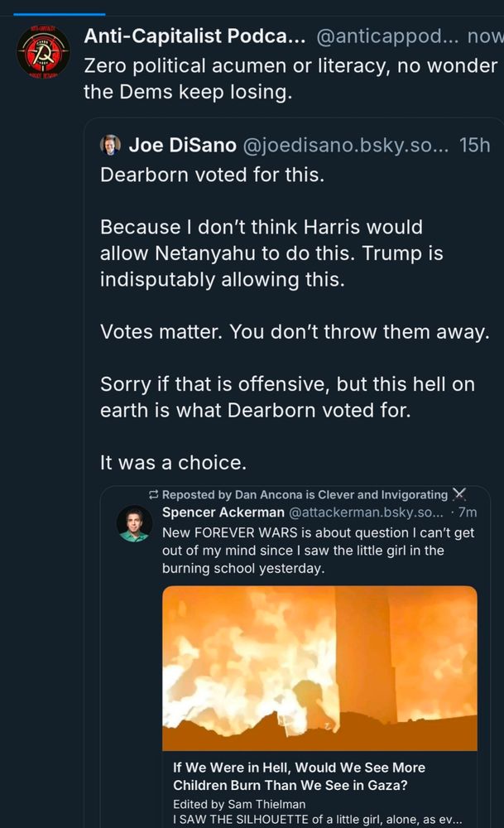
Task: Open Joe DiSano's display name
Action: (x=183, y=145)
